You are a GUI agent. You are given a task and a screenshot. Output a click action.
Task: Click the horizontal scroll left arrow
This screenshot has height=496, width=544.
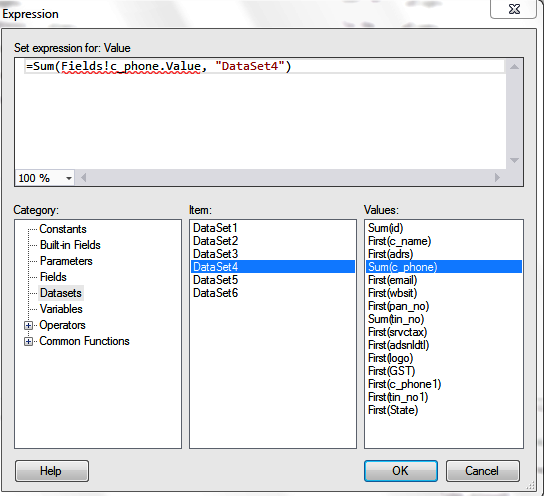(83, 178)
